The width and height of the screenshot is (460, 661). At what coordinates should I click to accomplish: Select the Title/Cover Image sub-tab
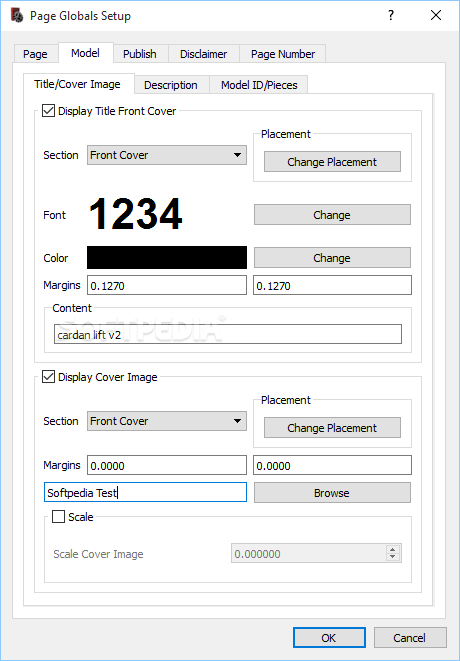click(x=78, y=84)
